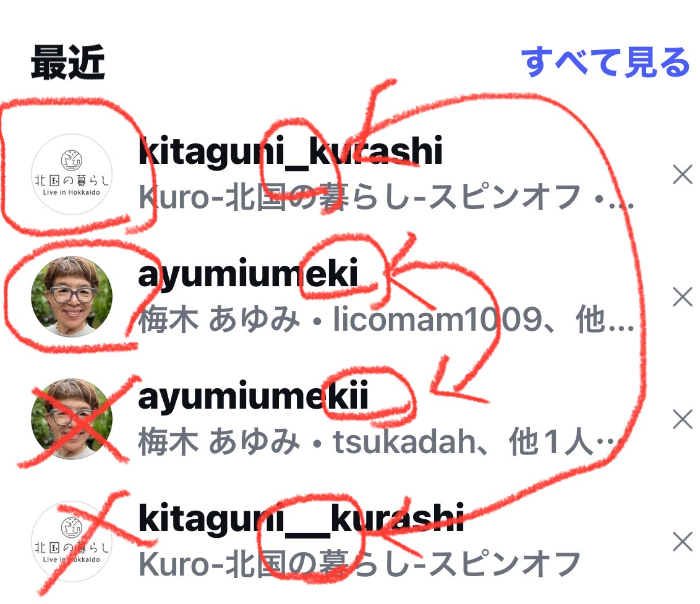The image size is (700, 604).
Task: Select username ayumiumeki
Action: tap(248, 274)
